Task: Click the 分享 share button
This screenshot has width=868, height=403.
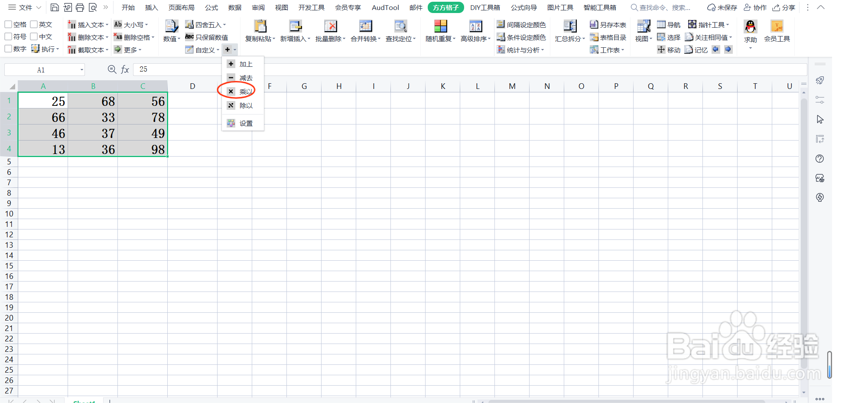Action: [x=784, y=7]
